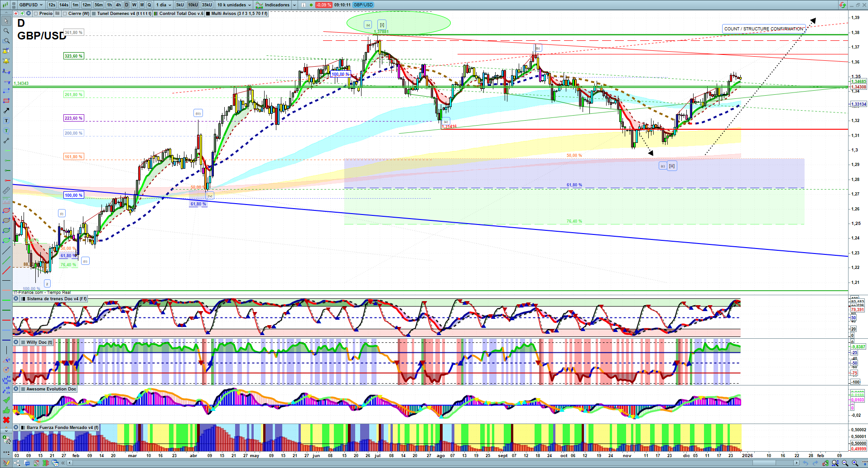Select the red diagonal line tool
Image resolution: width=868 pixels, height=468 pixels.
6,270
